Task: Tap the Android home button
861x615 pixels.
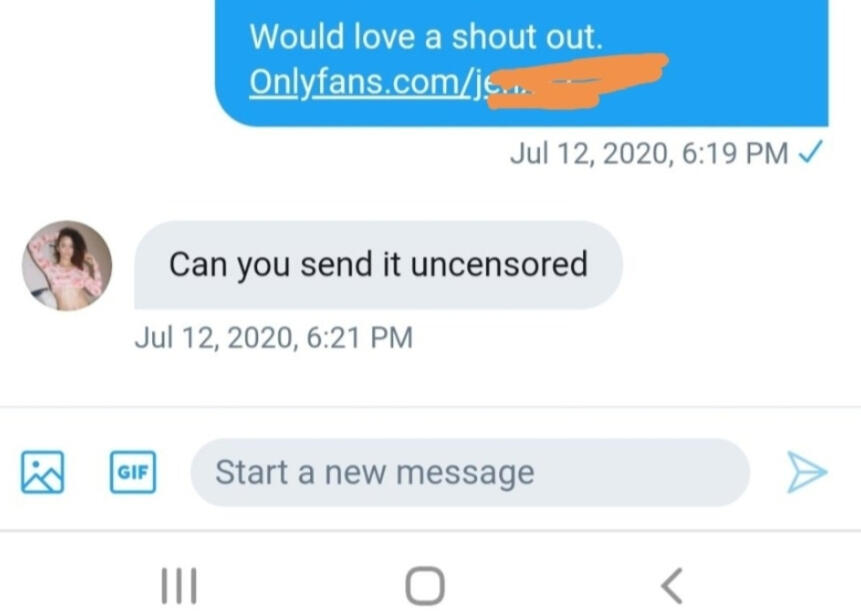Action: tap(425, 586)
